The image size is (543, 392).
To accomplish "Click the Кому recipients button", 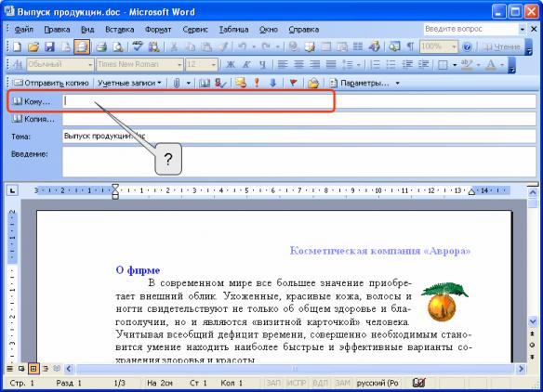I will [32, 101].
